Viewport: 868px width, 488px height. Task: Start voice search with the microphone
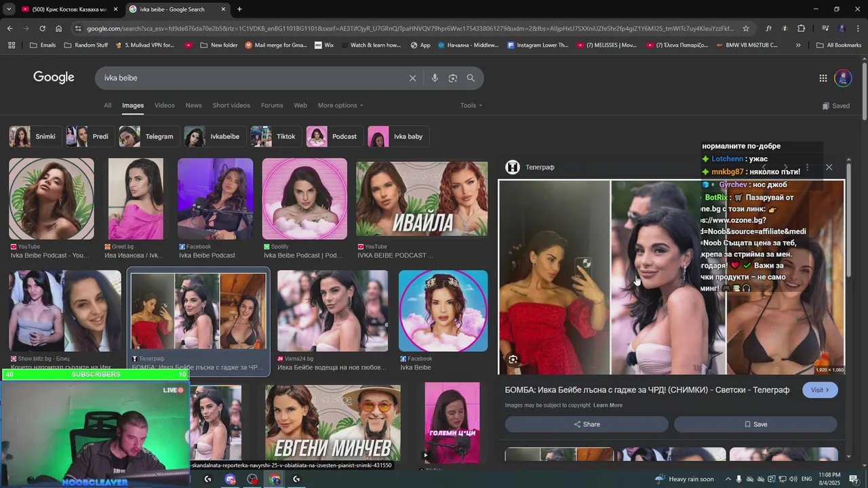435,78
